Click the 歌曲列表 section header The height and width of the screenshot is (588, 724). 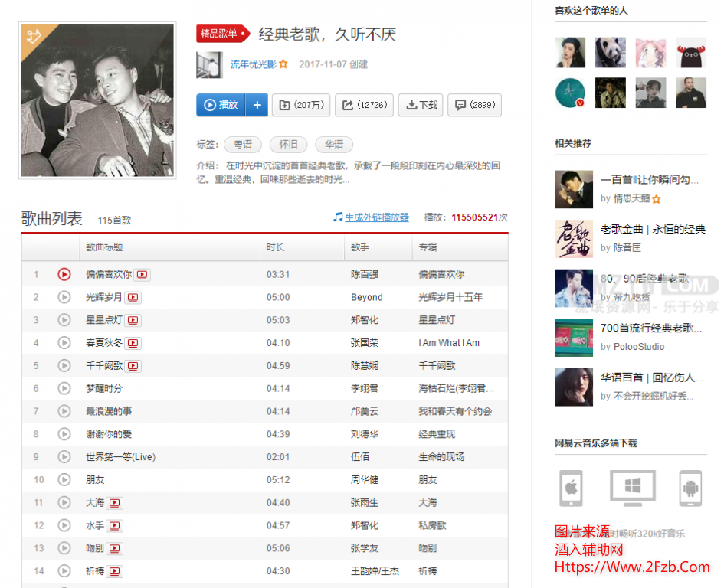click(49, 217)
